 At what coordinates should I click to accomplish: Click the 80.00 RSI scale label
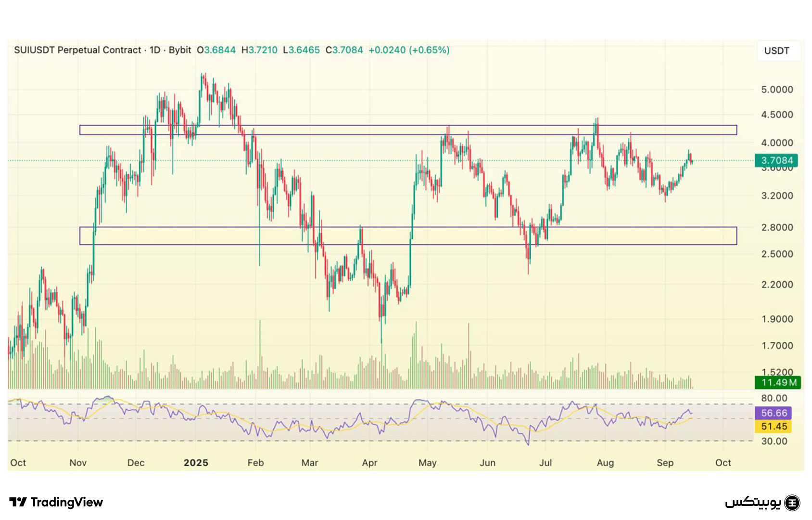coord(774,398)
